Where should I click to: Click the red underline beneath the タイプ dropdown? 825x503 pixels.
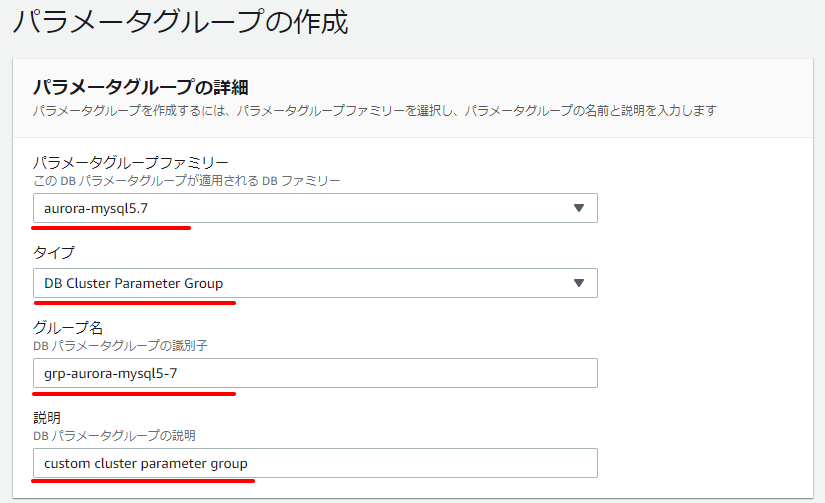(x=135, y=303)
